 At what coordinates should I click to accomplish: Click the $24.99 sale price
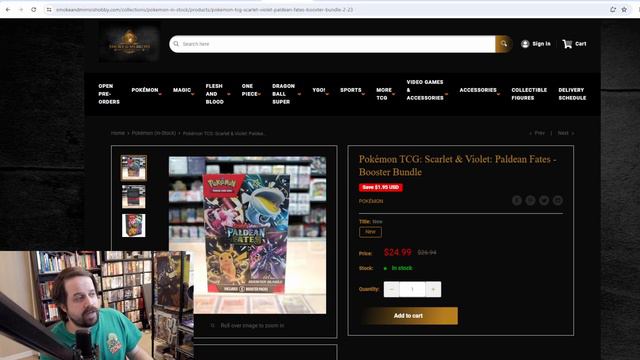pos(398,252)
